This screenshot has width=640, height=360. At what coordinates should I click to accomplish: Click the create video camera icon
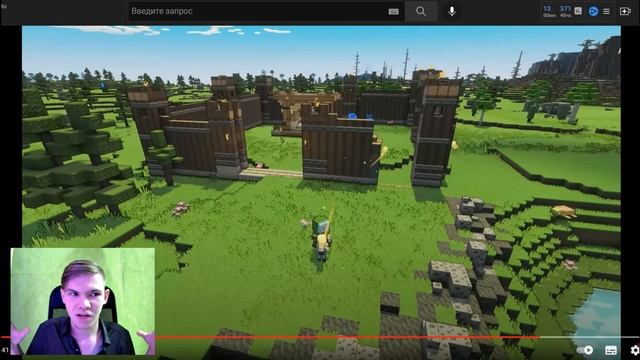click(625, 11)
